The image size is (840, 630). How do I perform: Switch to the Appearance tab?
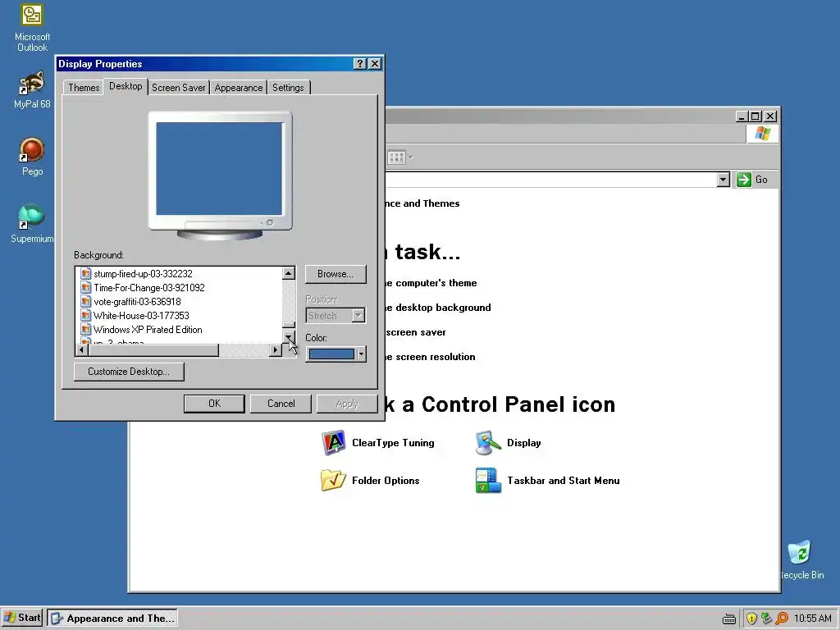click(239, 87)
